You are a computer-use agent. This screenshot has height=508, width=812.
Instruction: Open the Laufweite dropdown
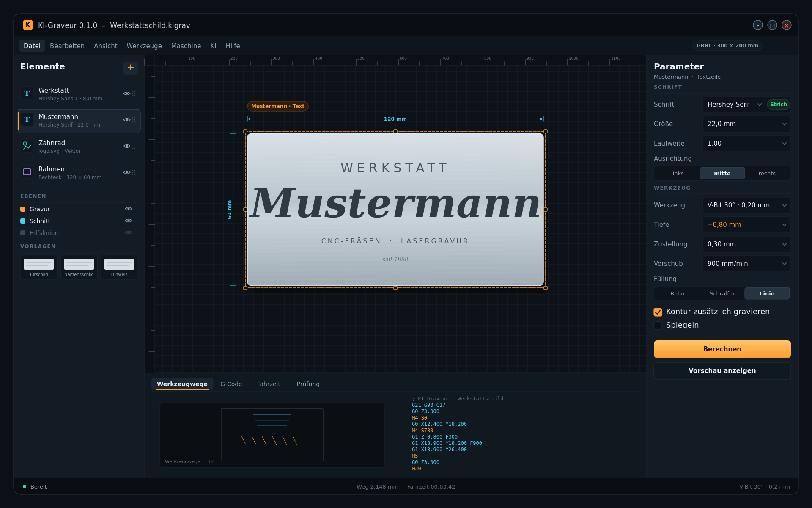pyautogui.click(x=746, y=144)
